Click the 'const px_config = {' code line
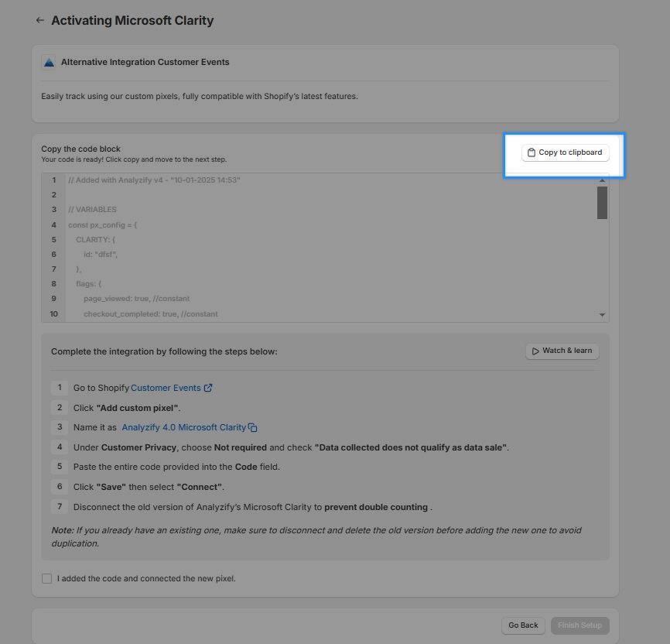This screenshot has width=670, height=644. click(x=103, y=225)
